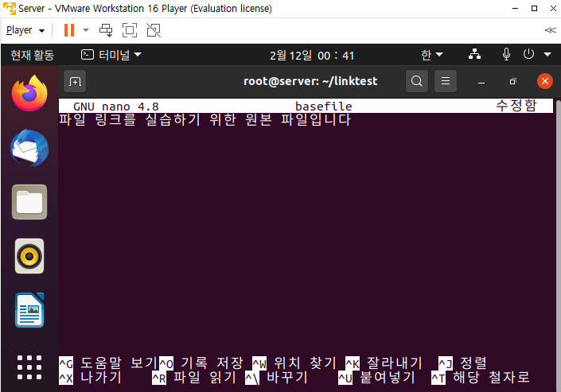Collapse VMware toolbar with double chevron
This screenshot has height=392, width=561.
click(x=551, y=30)
